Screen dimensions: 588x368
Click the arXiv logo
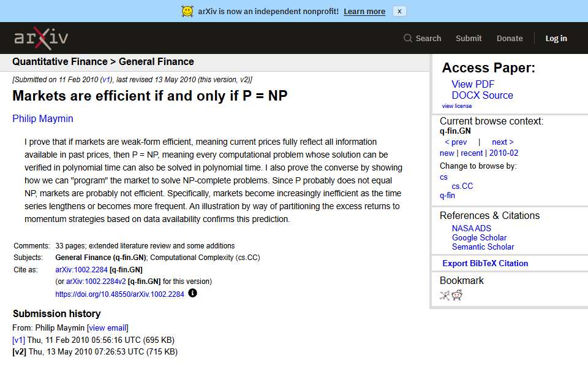[41, 38]
